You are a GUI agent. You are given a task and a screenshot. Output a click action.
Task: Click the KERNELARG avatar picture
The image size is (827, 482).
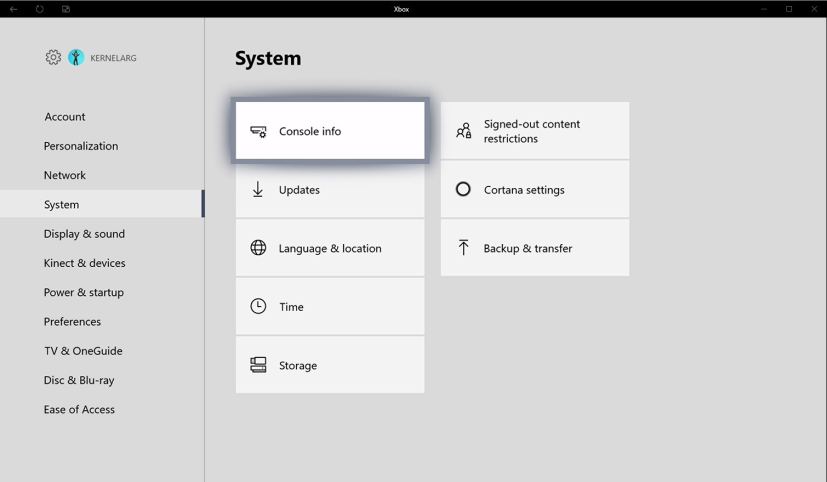pos(76,57)
